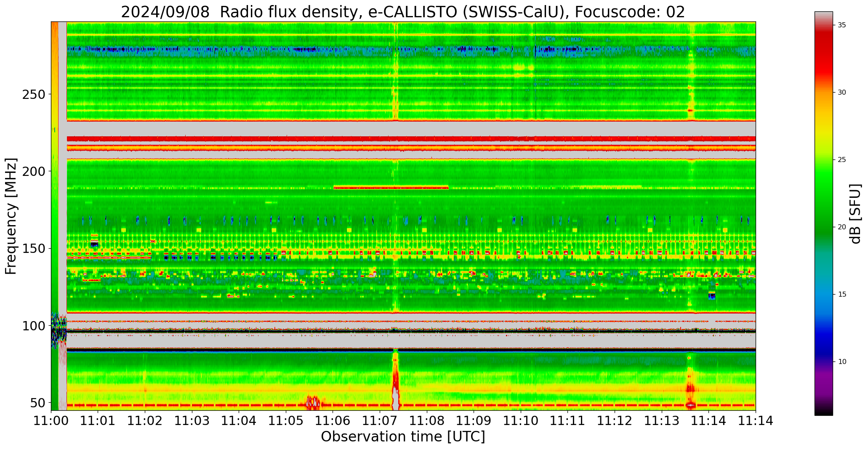868x449 pixels.
Task: Click the 150 frequency tick label
Action: (33, 248)
